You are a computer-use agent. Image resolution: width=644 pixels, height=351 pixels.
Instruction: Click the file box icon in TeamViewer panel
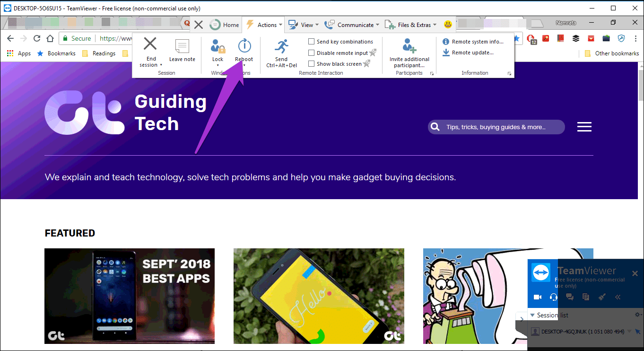[x=586, y=297]
